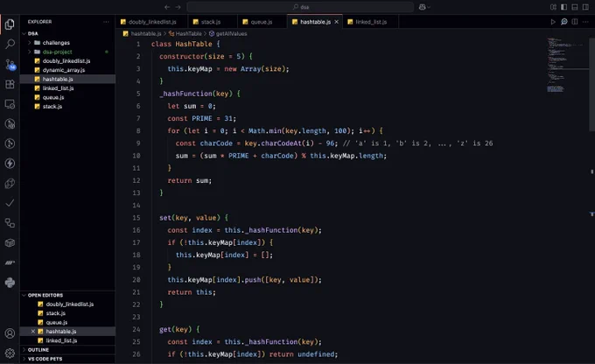The width and height of the screenshot is (595, 364).
Task: Open Explorer panel More Actions ellipsis
Action: pyautogui.click(x=106, y=22)
